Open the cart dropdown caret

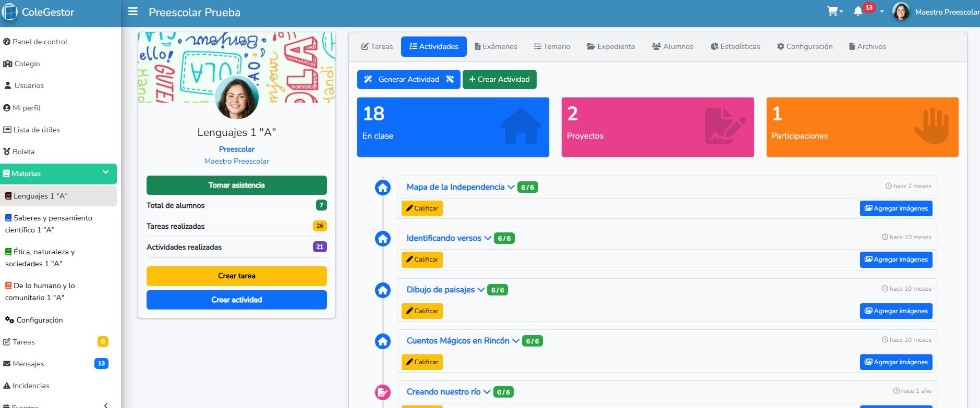coord(841,11)
